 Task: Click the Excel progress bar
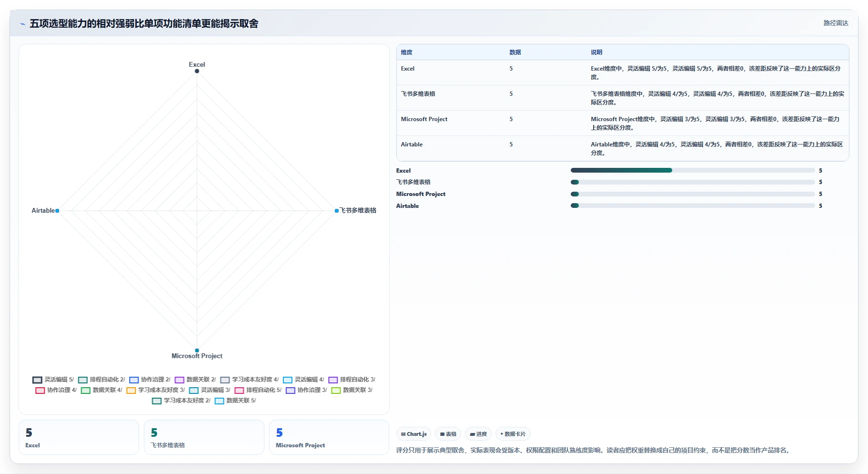coord(693,170)
